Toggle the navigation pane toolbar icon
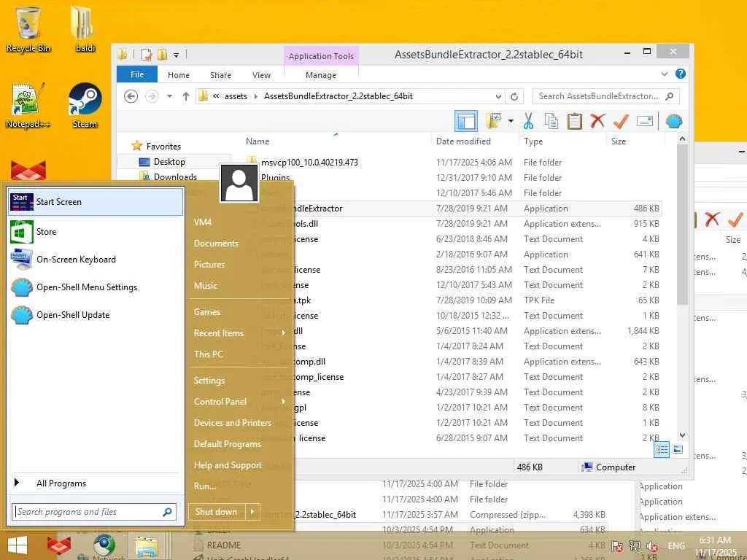747x560 pixels. click(466, 122)
